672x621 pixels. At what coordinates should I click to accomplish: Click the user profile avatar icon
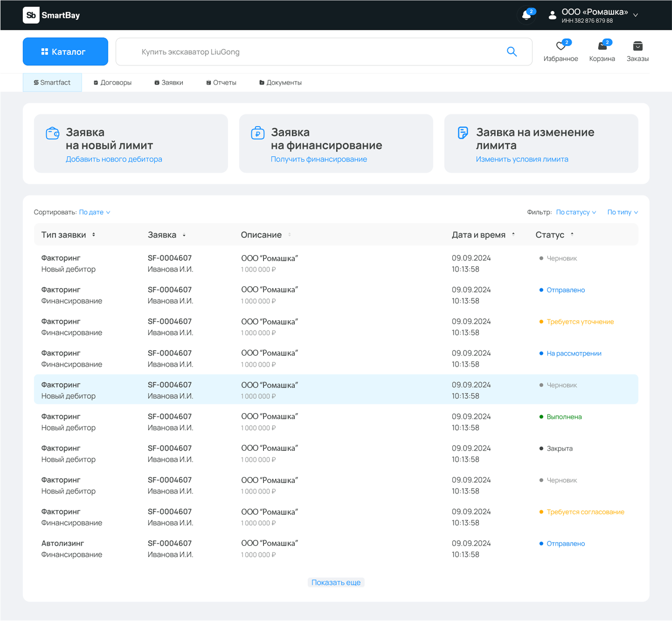pos(553,15)
